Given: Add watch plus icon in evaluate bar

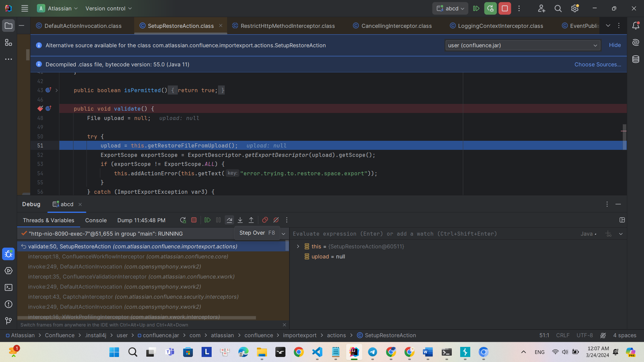Looking at the screenshot, I should (608, 234).
